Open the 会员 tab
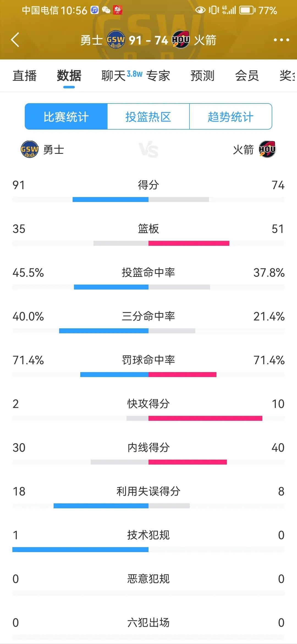Screen dimensions: 297x644 point(247,76)
